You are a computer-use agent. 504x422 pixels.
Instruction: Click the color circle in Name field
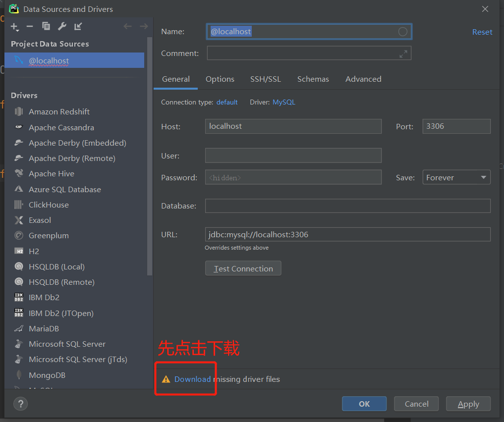[x=403, y=32]
